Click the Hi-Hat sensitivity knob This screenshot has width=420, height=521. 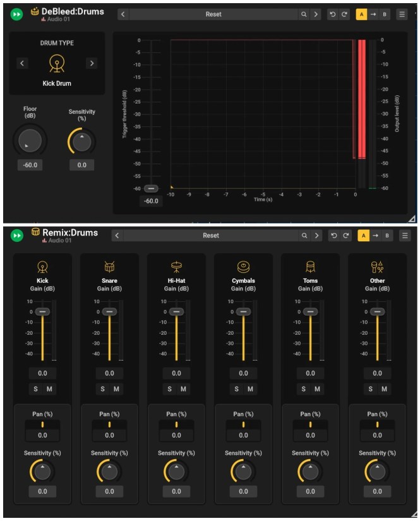click(x=176, y=472)
